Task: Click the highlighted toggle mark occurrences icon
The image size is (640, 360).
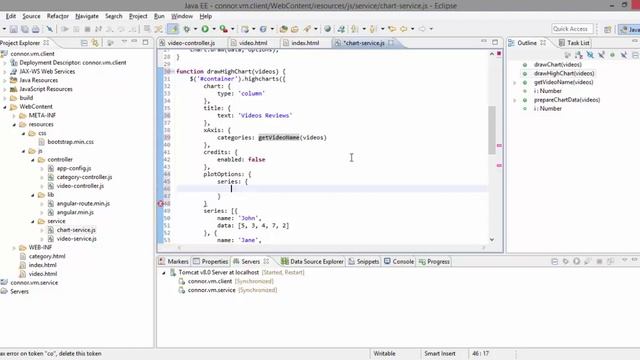Action: click(173, 29)
